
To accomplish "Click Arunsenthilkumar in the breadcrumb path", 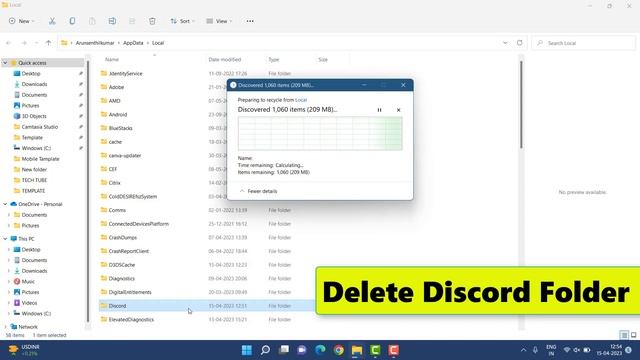I will [x=95, y=43].
